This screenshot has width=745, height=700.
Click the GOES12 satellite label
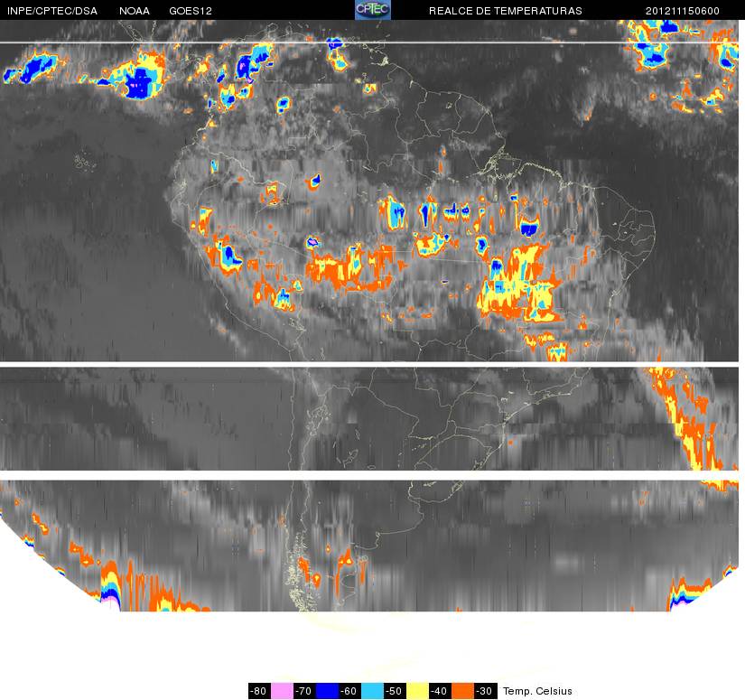[x=191, y=11]
